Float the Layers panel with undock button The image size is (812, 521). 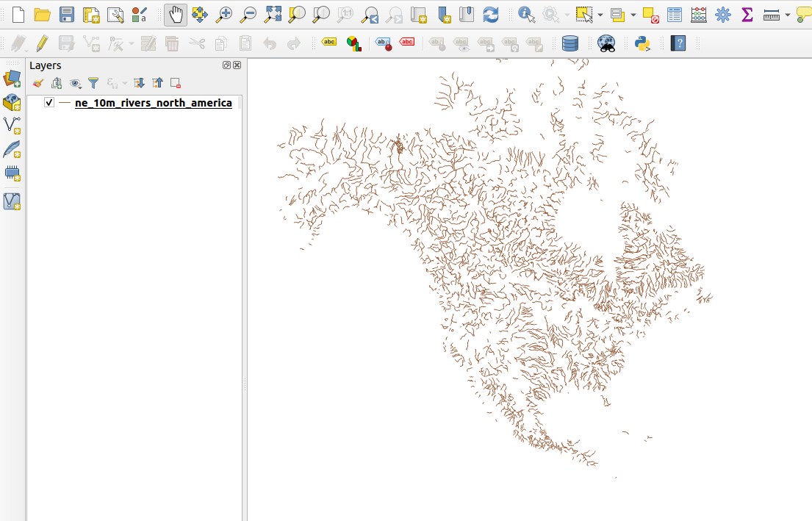227,65
